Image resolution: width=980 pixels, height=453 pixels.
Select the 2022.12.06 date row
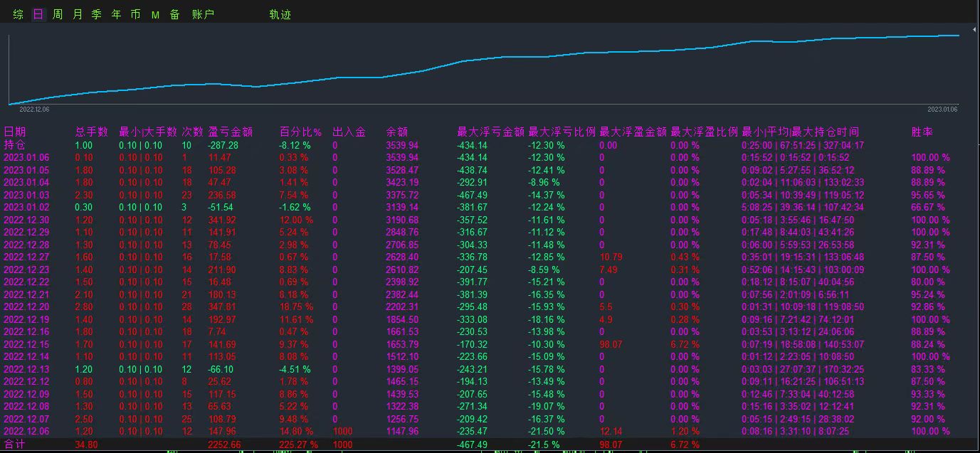(x=26, y=432)
